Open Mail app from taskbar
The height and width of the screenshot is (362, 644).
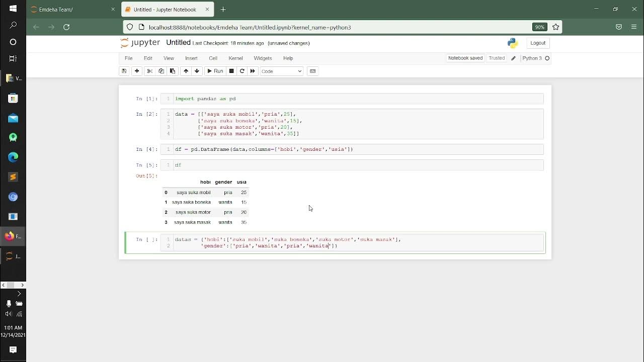pyautogui.click(x=13, y=118)
